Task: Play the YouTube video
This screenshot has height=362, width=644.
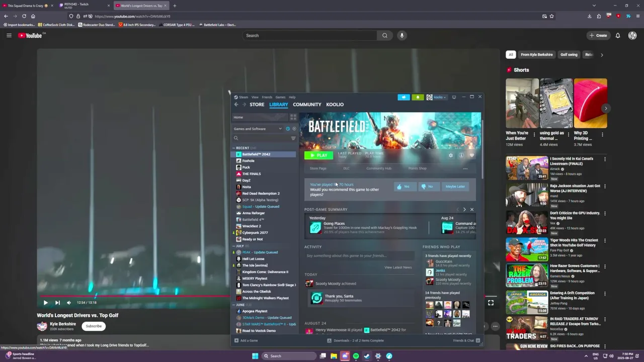Action: pyautogui.click(x=45, y=303)
